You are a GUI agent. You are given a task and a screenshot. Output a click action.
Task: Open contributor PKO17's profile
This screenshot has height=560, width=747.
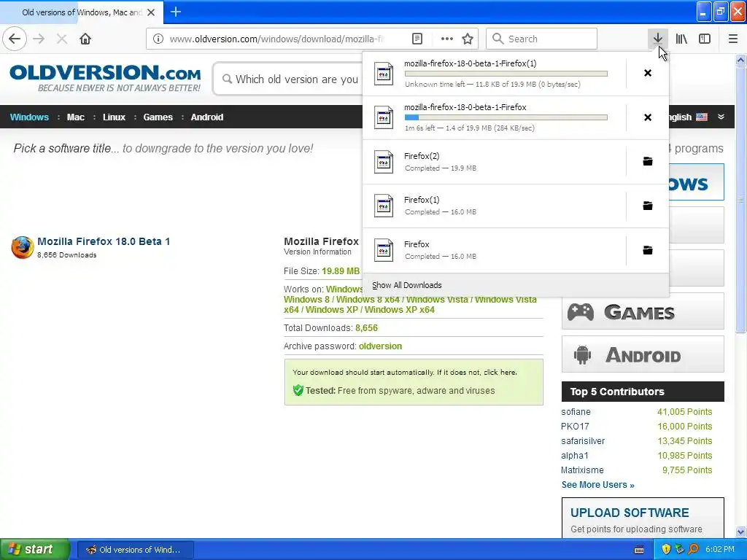575,426
